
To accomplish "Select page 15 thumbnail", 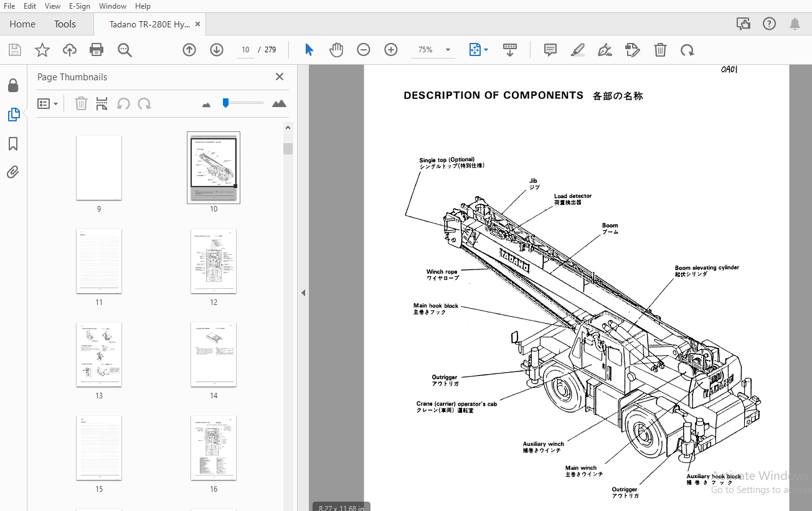I will pyautogui.click(x=99, y=448).
